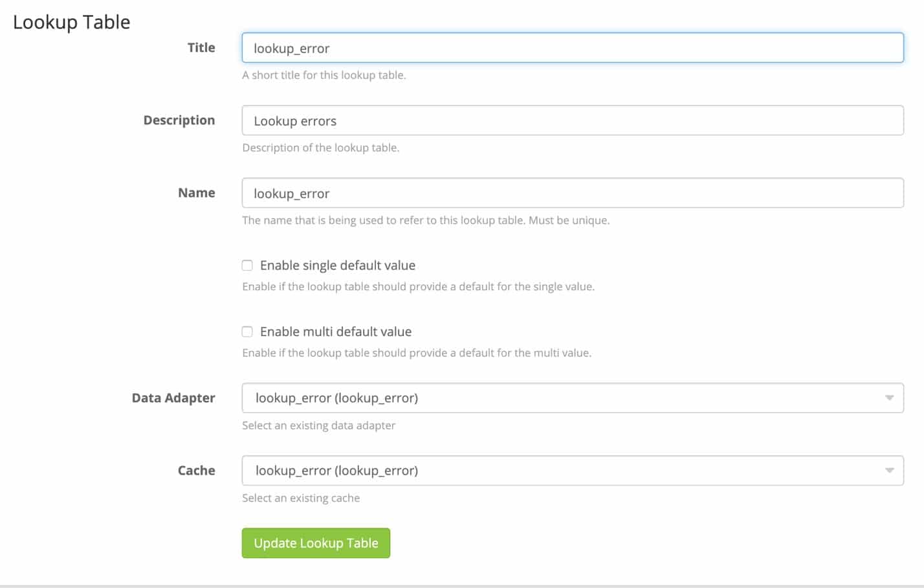The image size is (924, 588).
Task: Click the 'Lookup errors' description text
Action: [295, 120]
